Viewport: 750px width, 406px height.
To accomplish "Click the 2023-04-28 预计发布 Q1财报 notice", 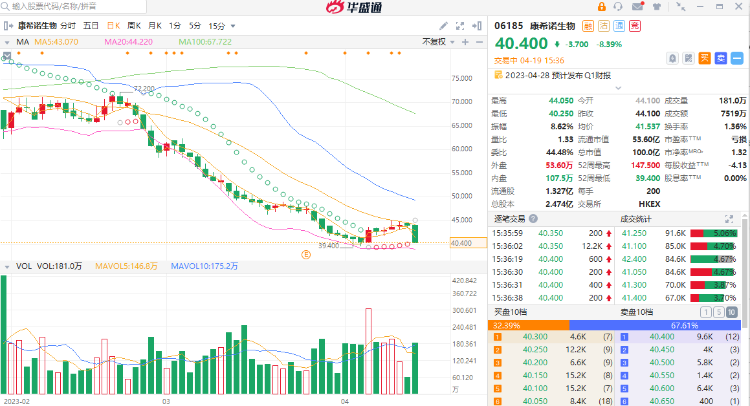I will [x=558, y=75].
